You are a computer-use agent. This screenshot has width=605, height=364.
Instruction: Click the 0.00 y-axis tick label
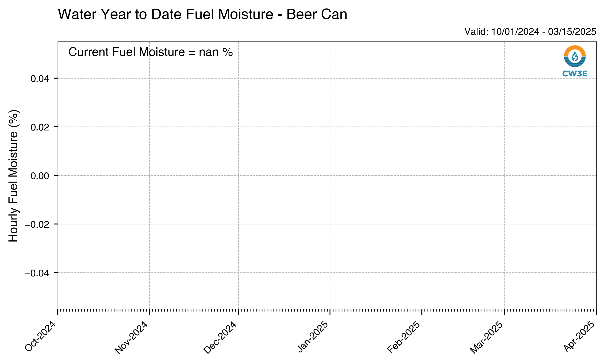pos(40,176)
